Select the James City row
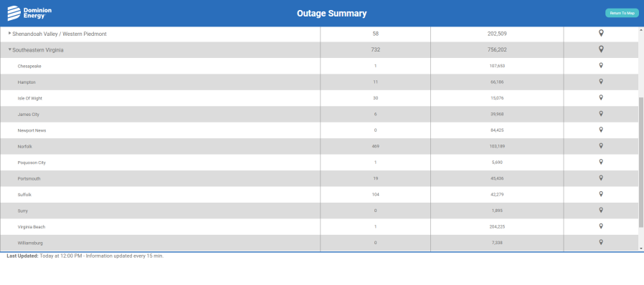The width and height of the screenshot is (644, 285). click(319, 114)
